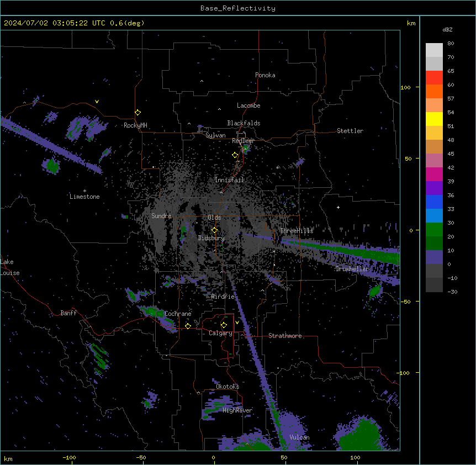Click the asterisk marker above Limestone
Screen dimensions: 476x465
pos(84,191)
